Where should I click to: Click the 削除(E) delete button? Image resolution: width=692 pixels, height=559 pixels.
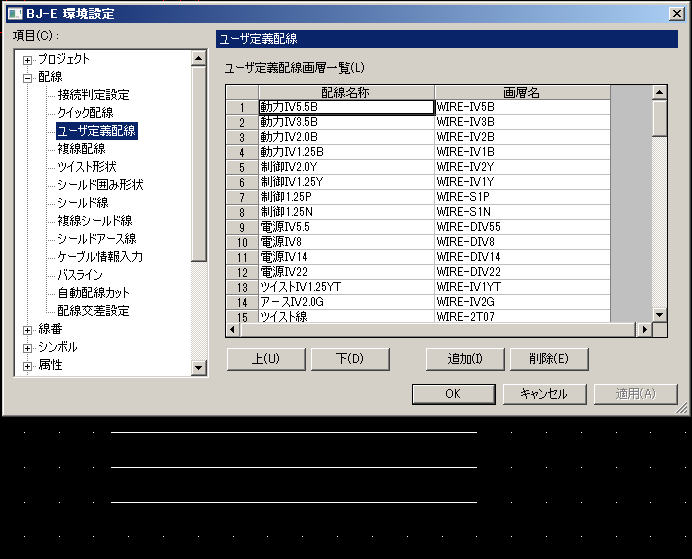tap(549, 359)
